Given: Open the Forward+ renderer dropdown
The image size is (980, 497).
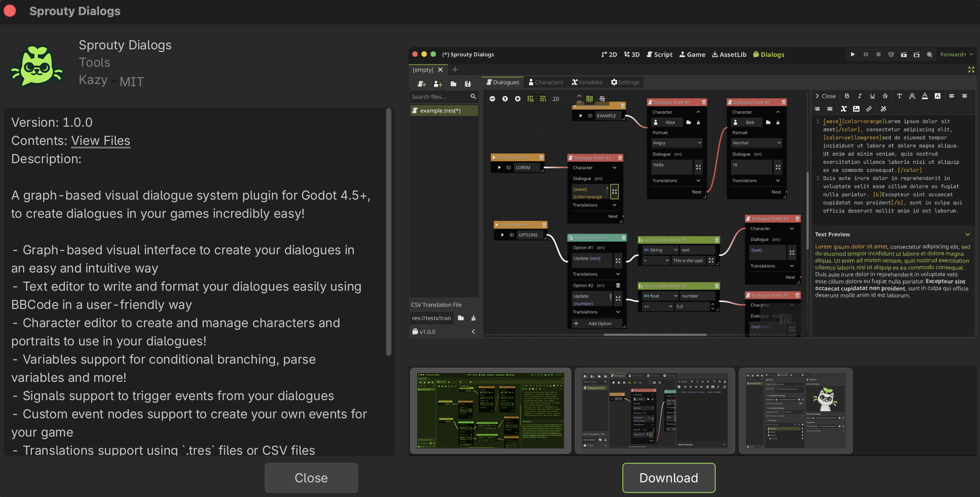Looking at the screenshot, I should pyautogui.click(x=956, y=54).
